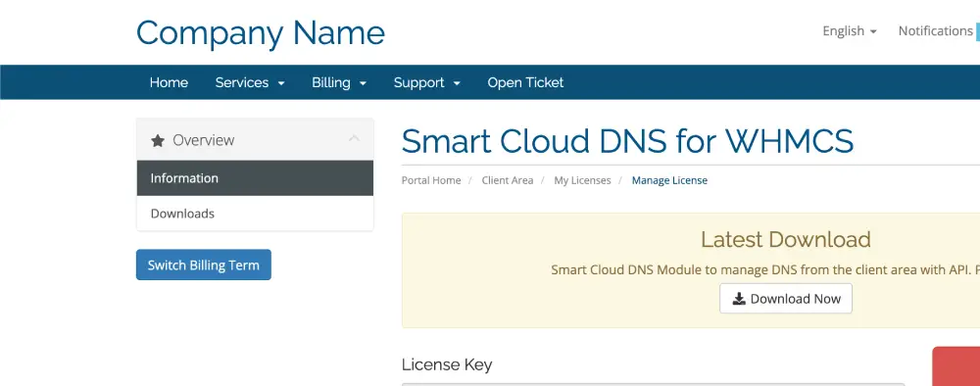Click the Download Now button
This screenshot has height=386, width=980.
click(786, 299)
